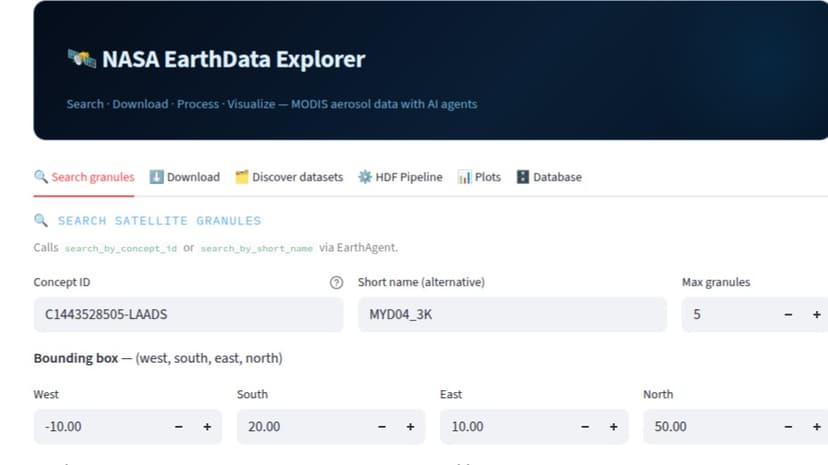
Task: Click the NASA EarthData Explorer title
Action: [233, 59]
